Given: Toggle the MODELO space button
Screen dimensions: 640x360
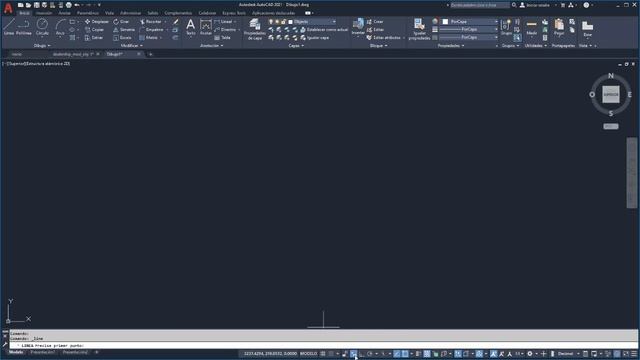Looking at the screenshot, I should [309, 354].
